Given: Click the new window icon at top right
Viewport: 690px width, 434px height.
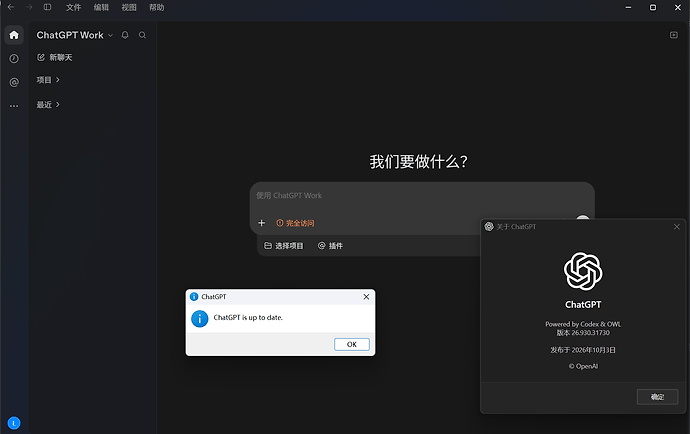Looking at the screenshot, I should pos(674,35).
